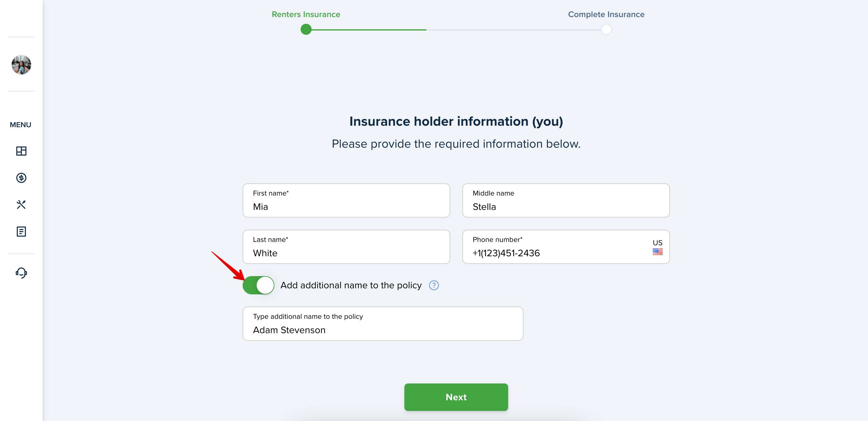Screen dimensions: 868x421
Task: Click the additional name field with Adam Stevenson
Action: (383, 324)
